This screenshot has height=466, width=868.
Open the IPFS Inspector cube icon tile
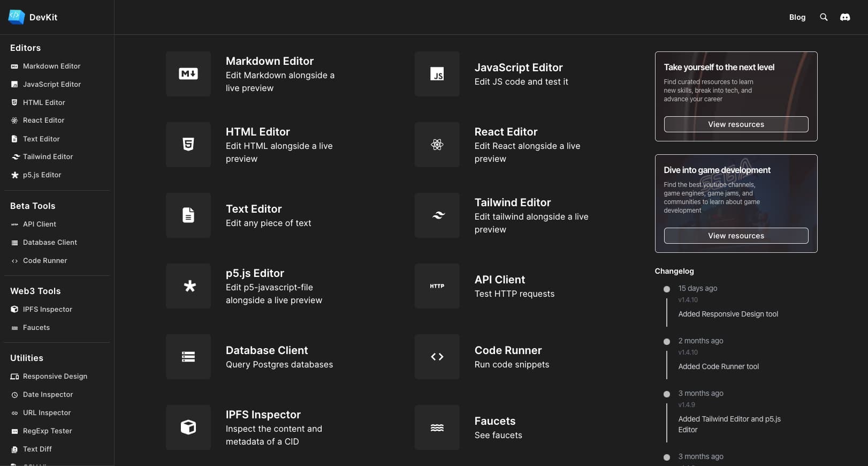(x=188, y=427)
